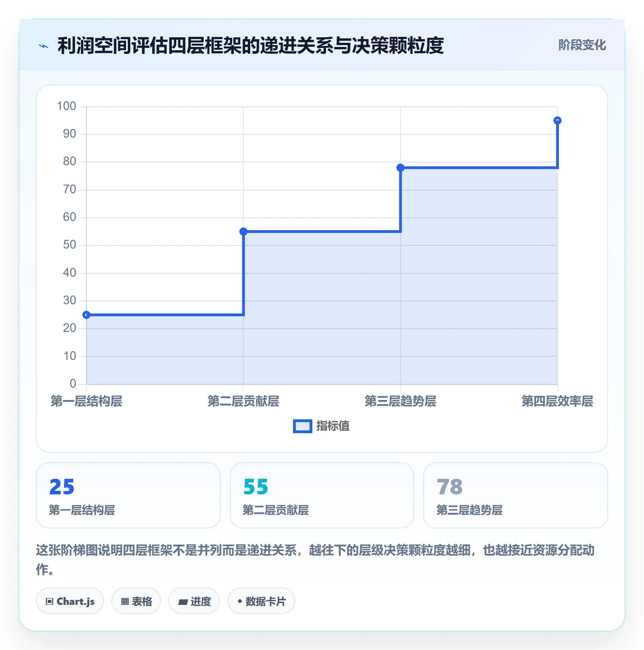
Task: Click the 78 value in the third card
Action: (449, 487)
